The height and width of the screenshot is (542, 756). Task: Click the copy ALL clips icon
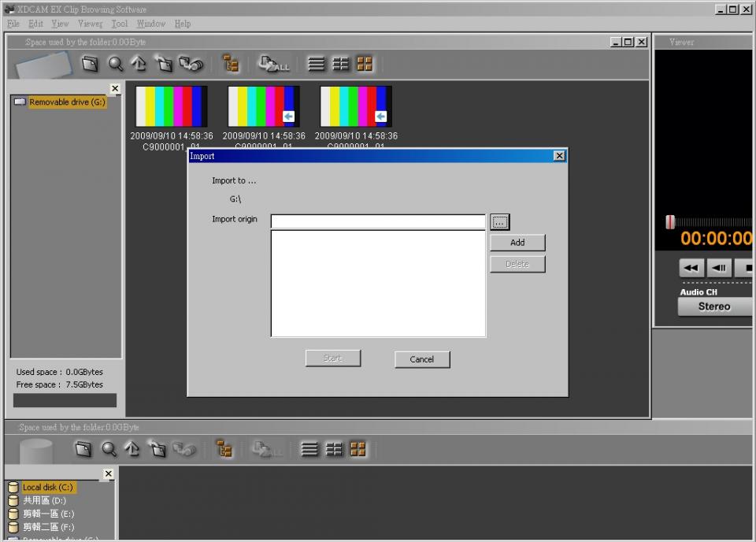[x=273, y=64]
